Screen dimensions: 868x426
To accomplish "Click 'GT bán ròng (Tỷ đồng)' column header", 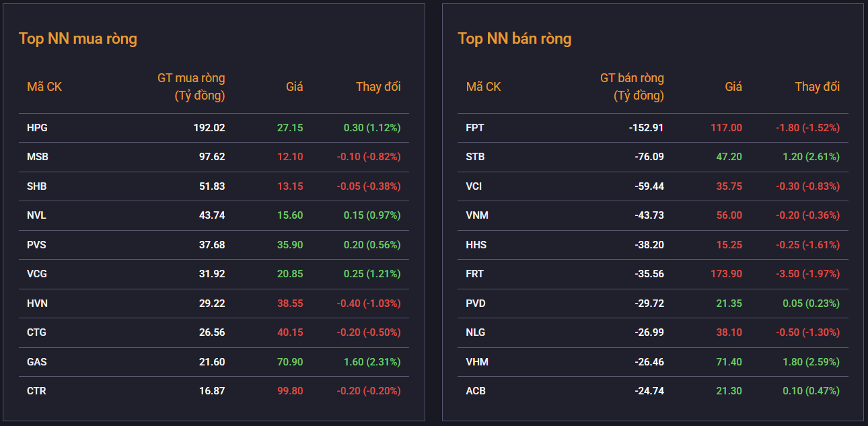I will 632,87.
